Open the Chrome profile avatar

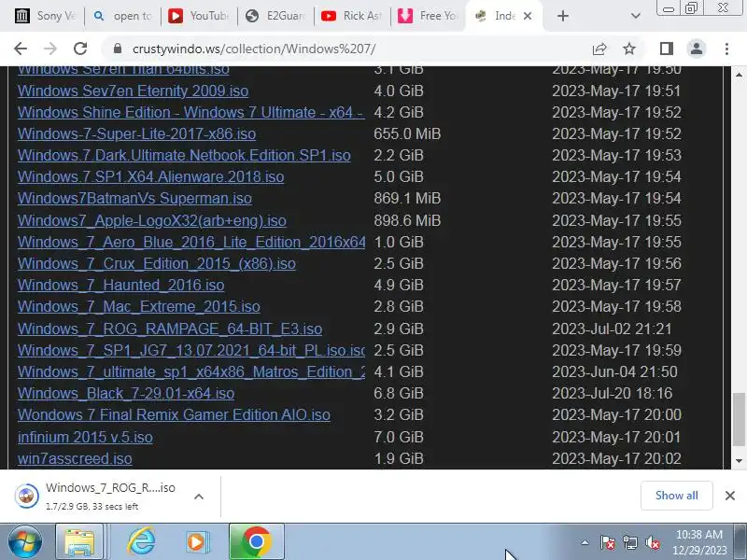[696, 49]
